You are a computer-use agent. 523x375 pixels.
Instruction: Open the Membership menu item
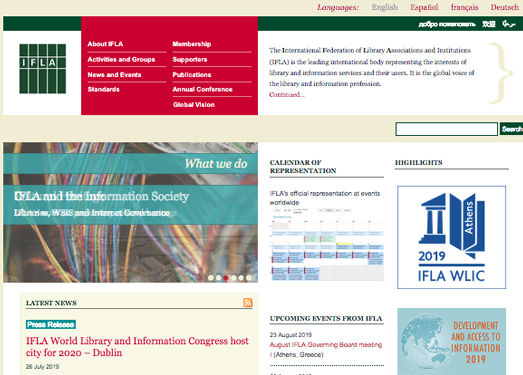point(191,44)
